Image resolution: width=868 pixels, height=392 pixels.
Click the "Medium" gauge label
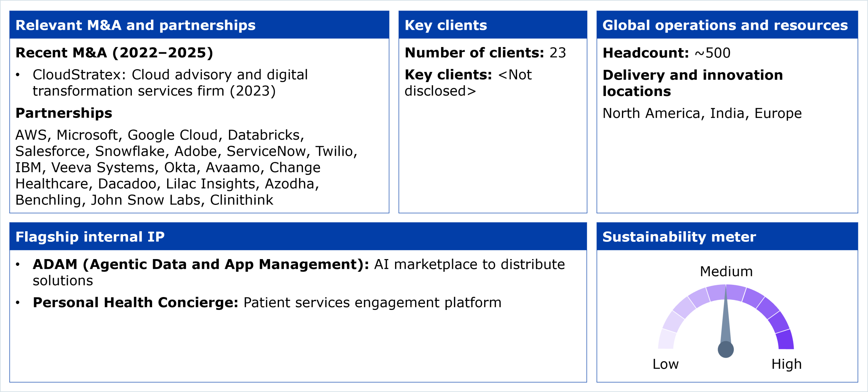[726, 272]
